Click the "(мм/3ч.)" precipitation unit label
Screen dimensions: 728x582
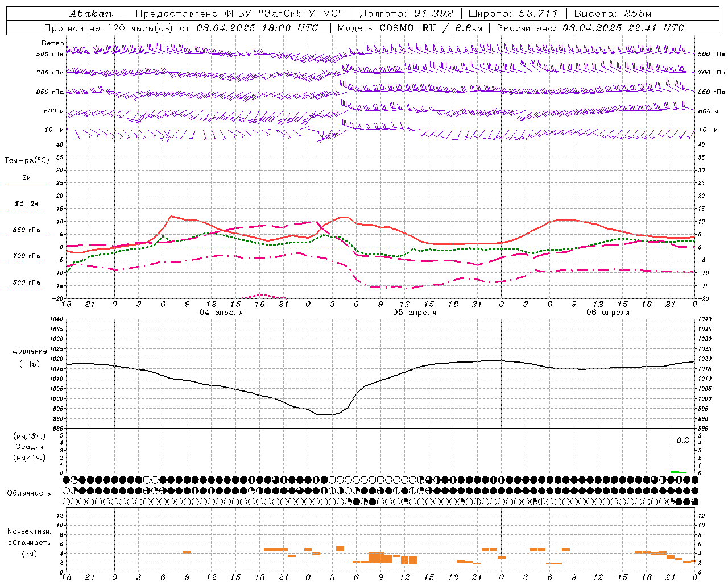tap(30, 436)
